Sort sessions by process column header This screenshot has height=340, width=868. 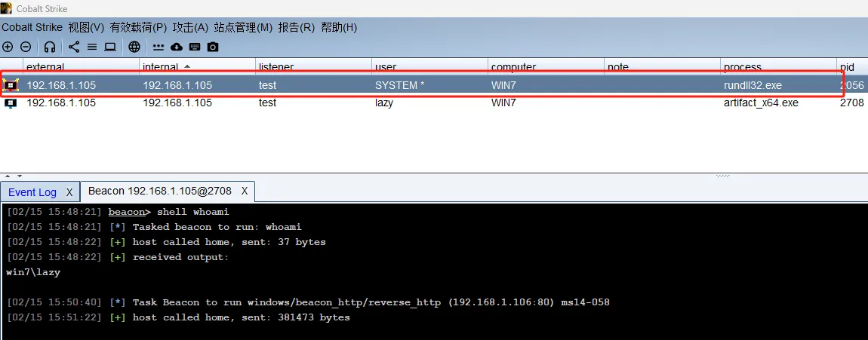(x=778, y=66)
